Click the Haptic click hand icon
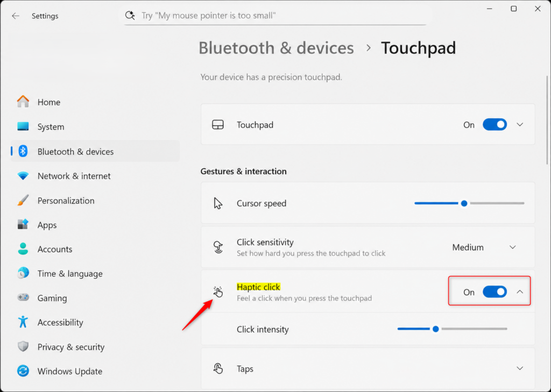Viewport: 551px width, 392px height. coord(218,291)
